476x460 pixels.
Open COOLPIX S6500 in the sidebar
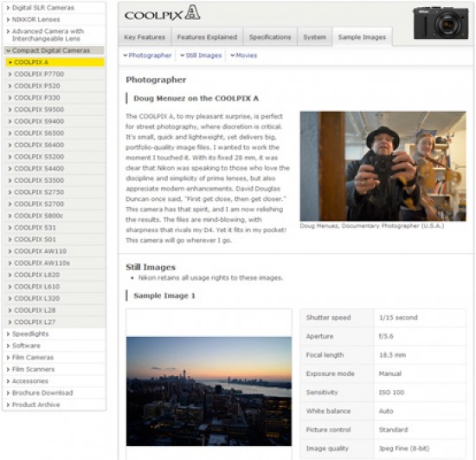[x=55, y=133]
